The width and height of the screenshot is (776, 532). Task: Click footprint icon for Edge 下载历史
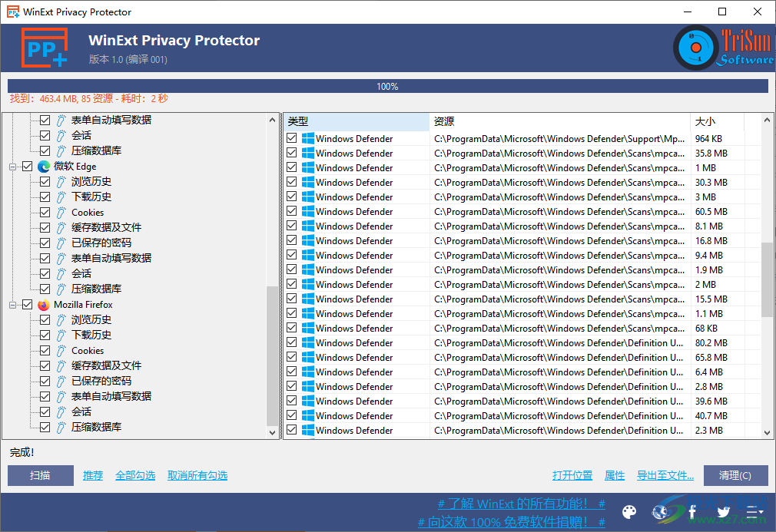(x=61, y=197)
